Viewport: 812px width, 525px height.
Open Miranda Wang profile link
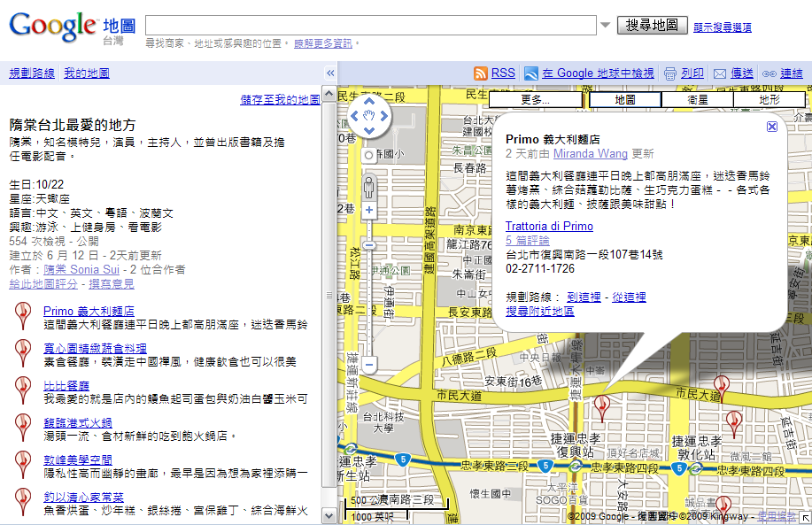point(591,153)
